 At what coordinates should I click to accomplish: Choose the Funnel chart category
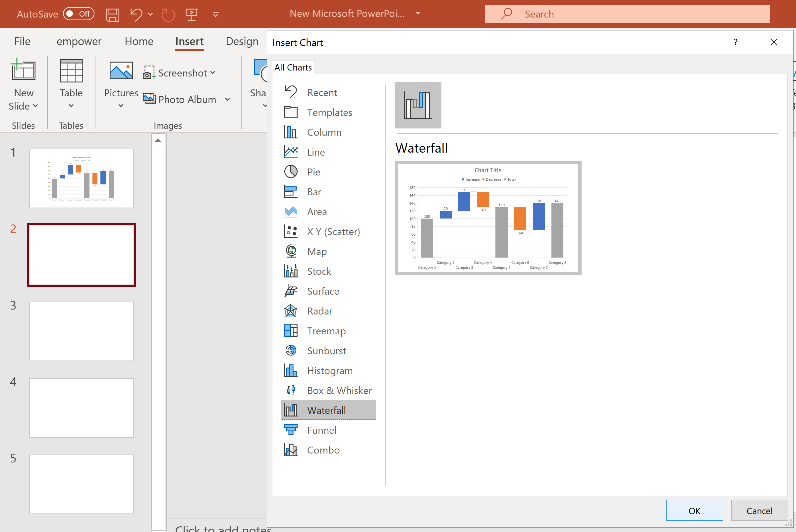tap(321, 430)
